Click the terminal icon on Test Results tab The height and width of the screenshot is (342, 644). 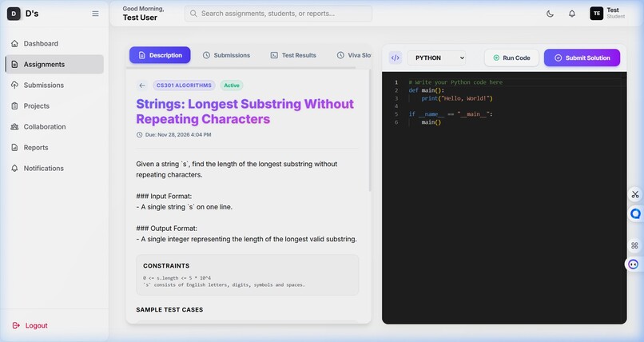pyautogui.click(x=274, y=55)
